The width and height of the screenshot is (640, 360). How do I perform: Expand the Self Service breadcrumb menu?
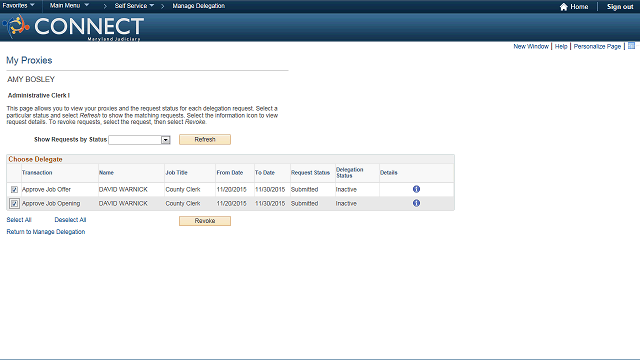[134, 6]
